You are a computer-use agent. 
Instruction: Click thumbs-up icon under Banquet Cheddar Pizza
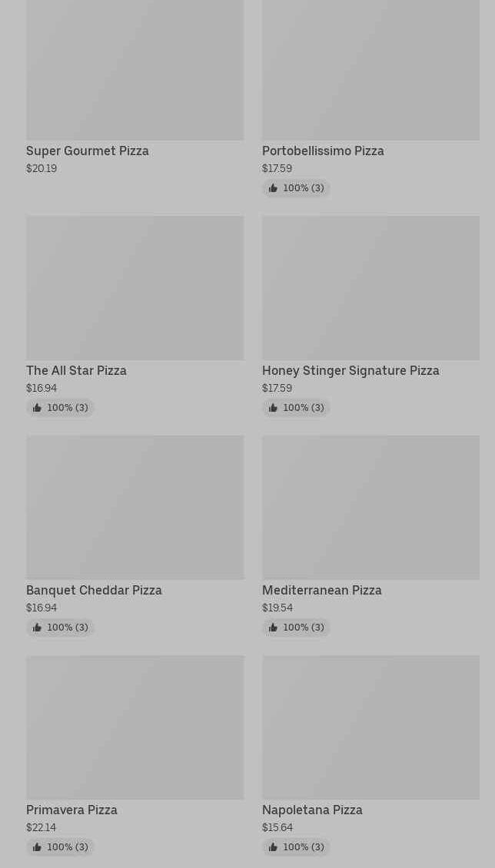coord(37,628)
